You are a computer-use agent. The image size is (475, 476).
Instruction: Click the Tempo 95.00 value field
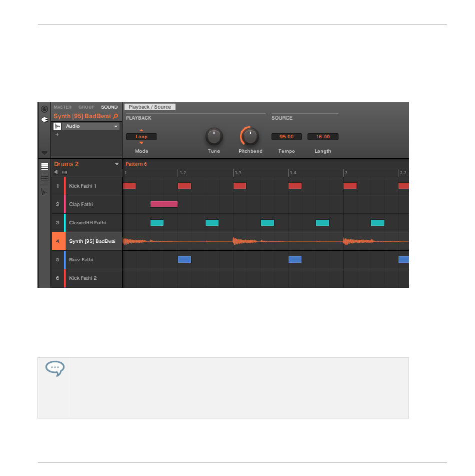286,137
